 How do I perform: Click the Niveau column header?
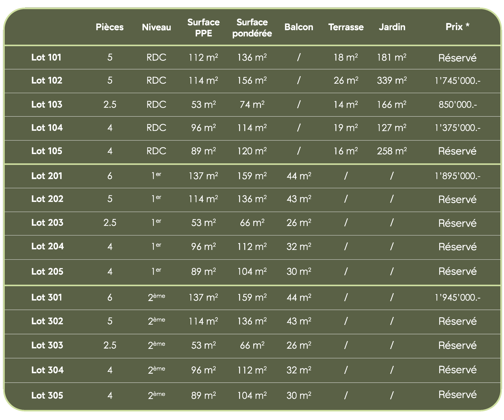pyautogui.click(x=157, y=27)
